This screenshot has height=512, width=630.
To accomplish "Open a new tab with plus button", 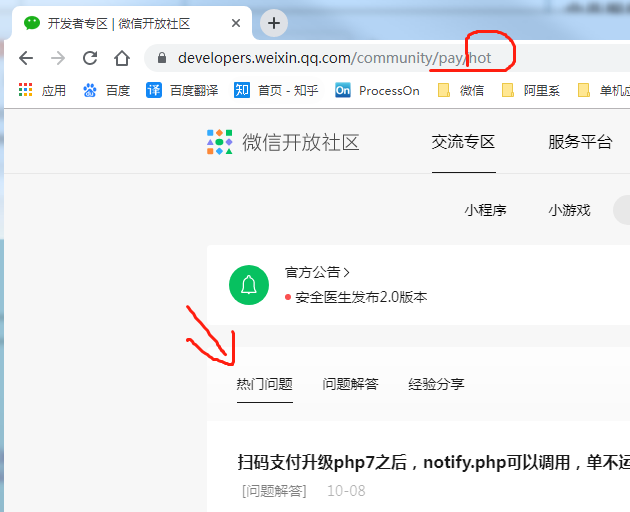I will 274,23.
